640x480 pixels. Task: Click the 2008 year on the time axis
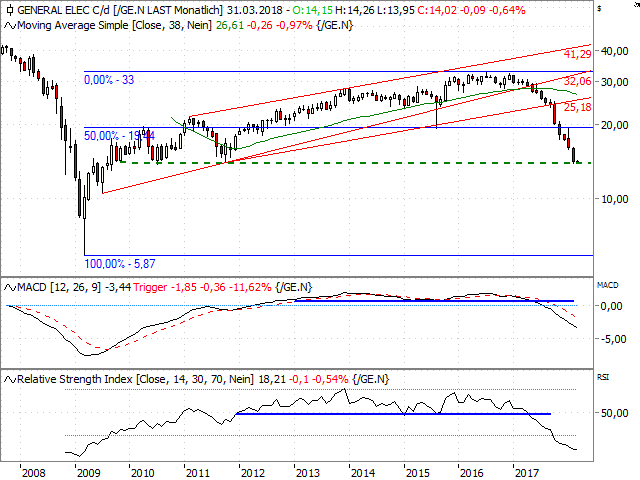pyautogui.click(x=33, y=473)
